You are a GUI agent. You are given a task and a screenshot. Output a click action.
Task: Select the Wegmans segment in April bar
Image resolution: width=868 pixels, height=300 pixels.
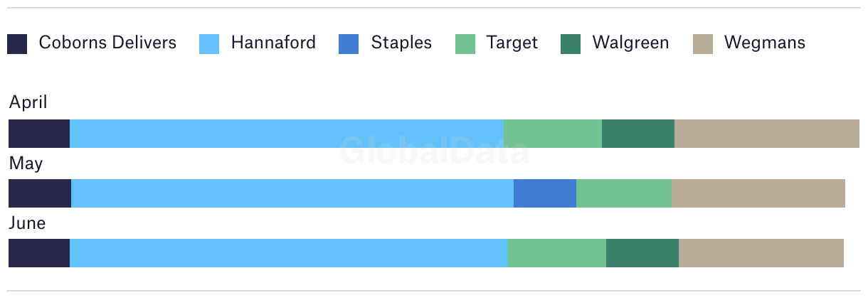tap(767, 134)
